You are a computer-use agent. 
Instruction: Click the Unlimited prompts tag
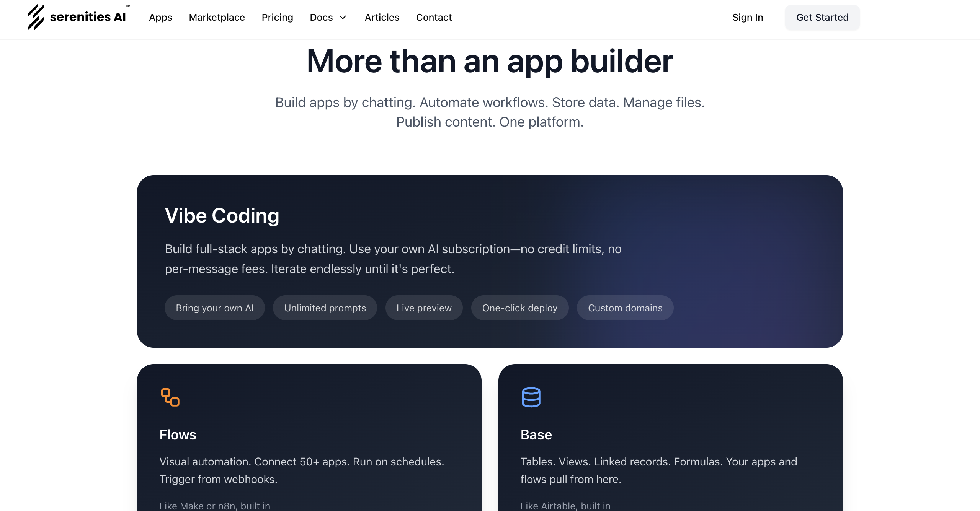pyautogui.click(x=325, y=308)
